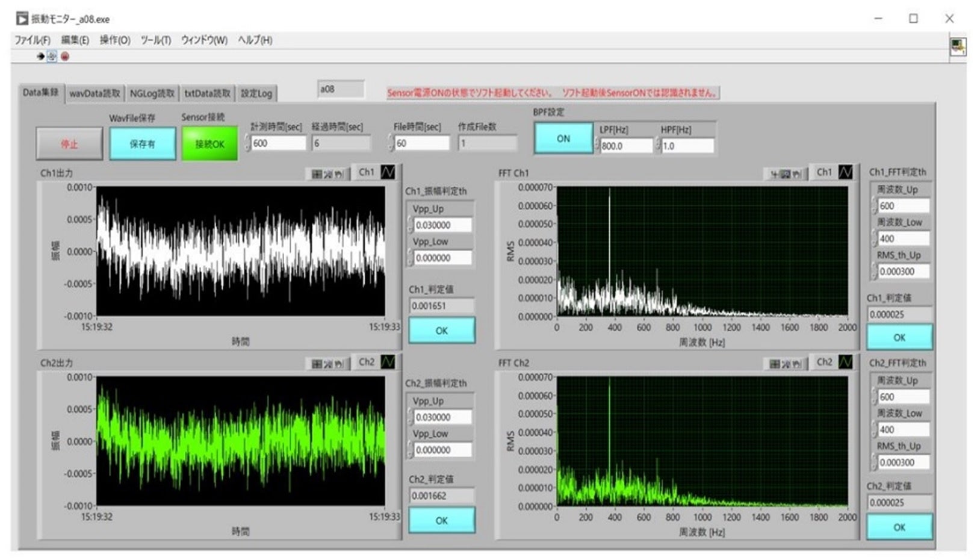Click the Ch2 green plot legend icon on FFT Ch2
This screenshot has width=980, height=560.
845,362
